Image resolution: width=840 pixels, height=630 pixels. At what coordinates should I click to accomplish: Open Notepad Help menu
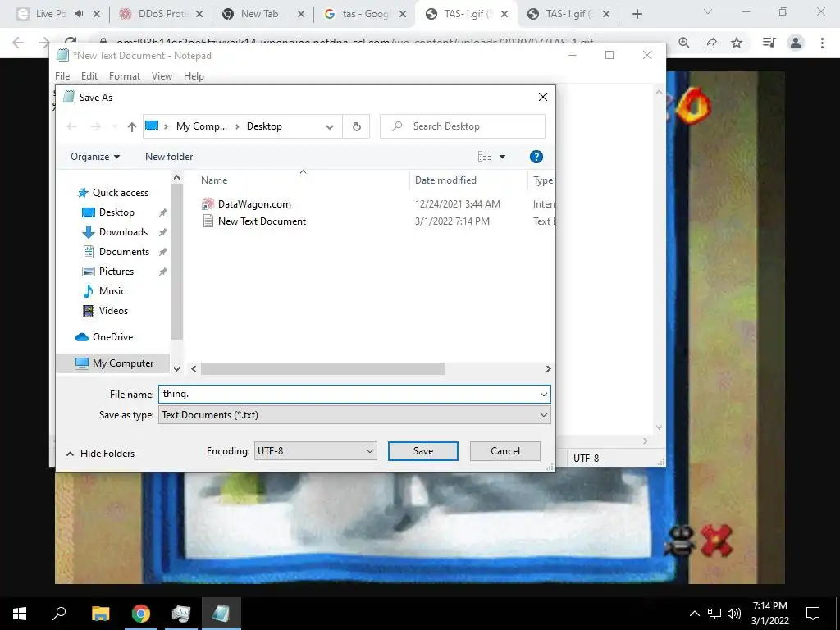point(194,76)
